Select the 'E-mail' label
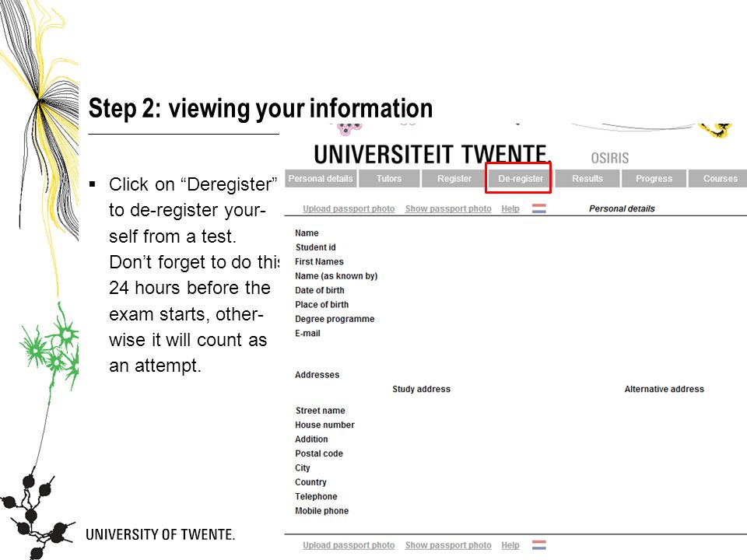This screenshot has width=747, height=560. coord(308,334)
